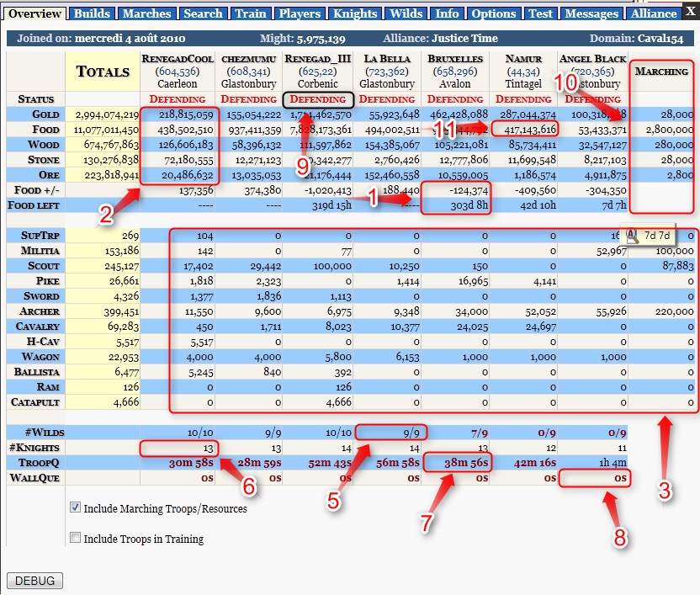The width and height of the screenshot is (700, 595).
Task: Switch to the Test tab
Action: click(x=541, y=13)
